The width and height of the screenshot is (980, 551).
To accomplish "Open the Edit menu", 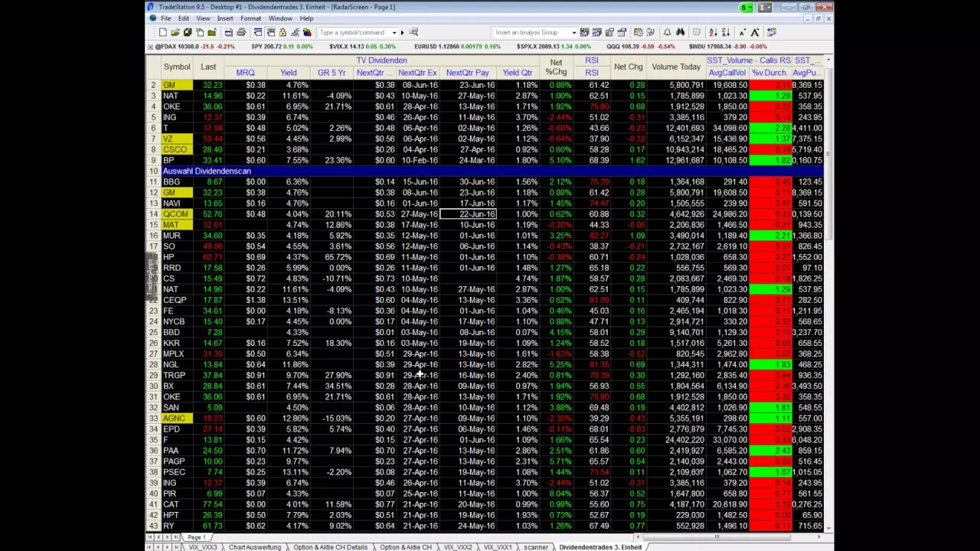I will tap(184, 18).
